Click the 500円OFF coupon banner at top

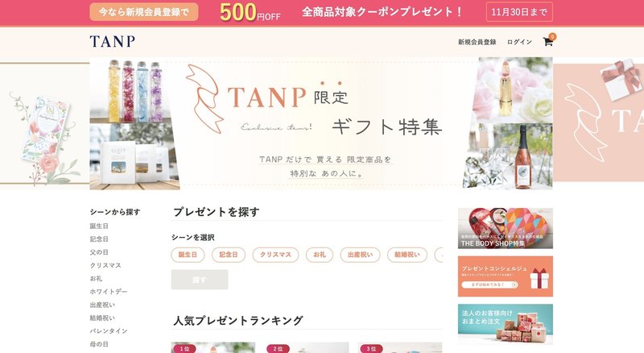click(321, 12)
